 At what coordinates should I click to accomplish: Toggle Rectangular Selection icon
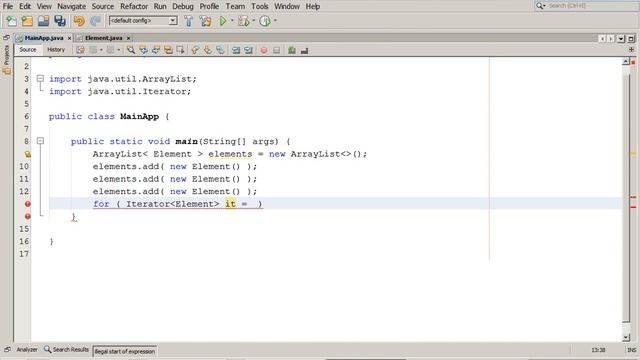tap(180, 50)
